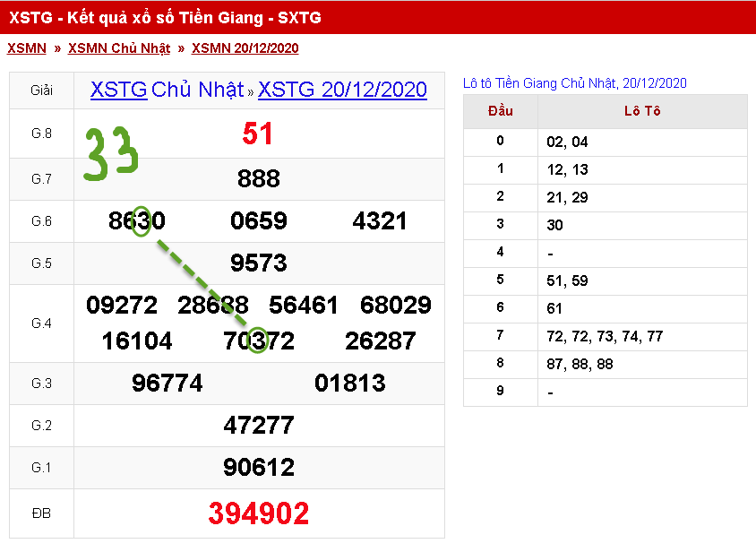The width and height of the screenshot is (756, 552).
Task: Click the G.4 number 70372
Action: coord(259,341)
